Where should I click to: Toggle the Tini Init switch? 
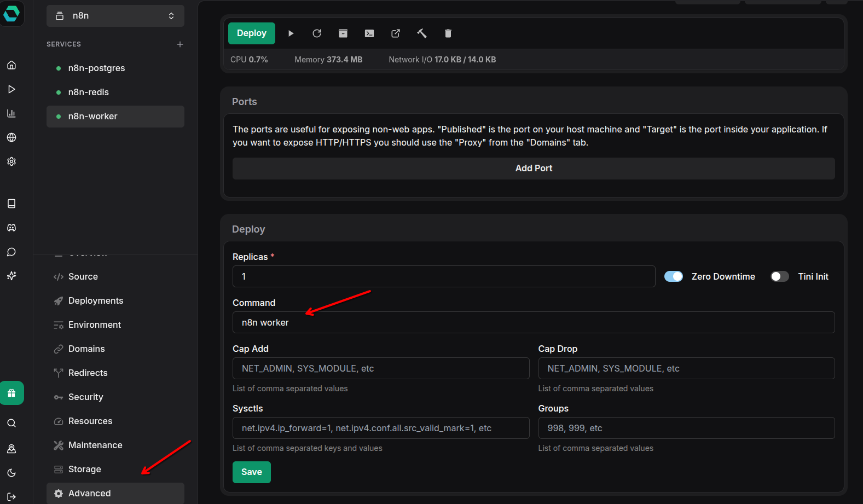point(780,276)
